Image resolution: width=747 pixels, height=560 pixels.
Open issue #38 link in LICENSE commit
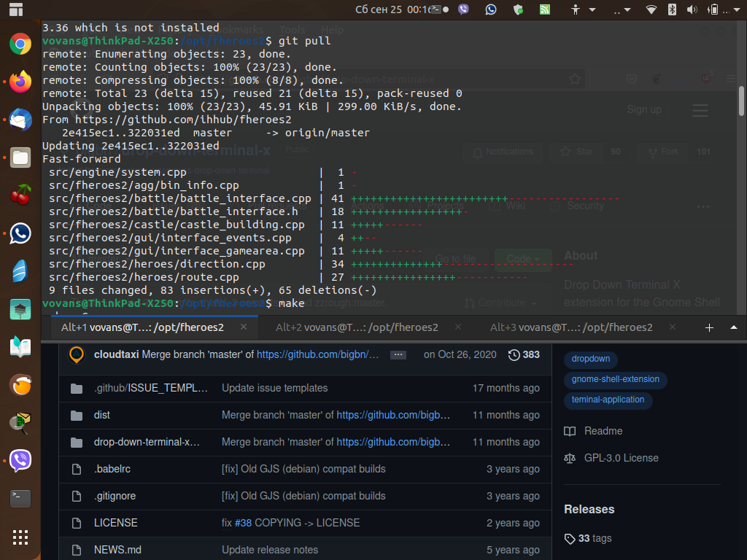point(243,523)
